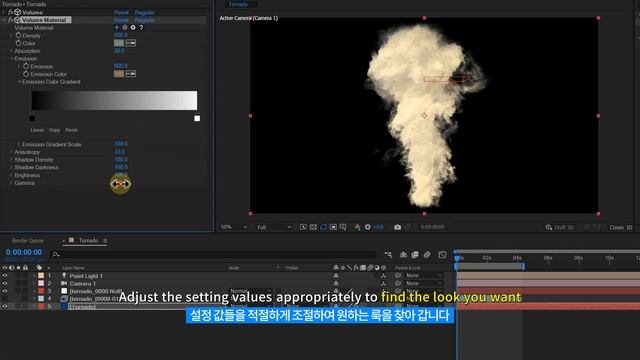Screen dimensions: 640x360
Task: Click Reset for the Volume effect
Action: click(121, 12)
